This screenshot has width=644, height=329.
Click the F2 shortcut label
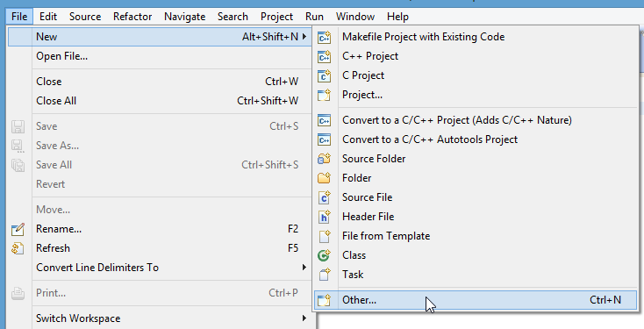(293, 229)
